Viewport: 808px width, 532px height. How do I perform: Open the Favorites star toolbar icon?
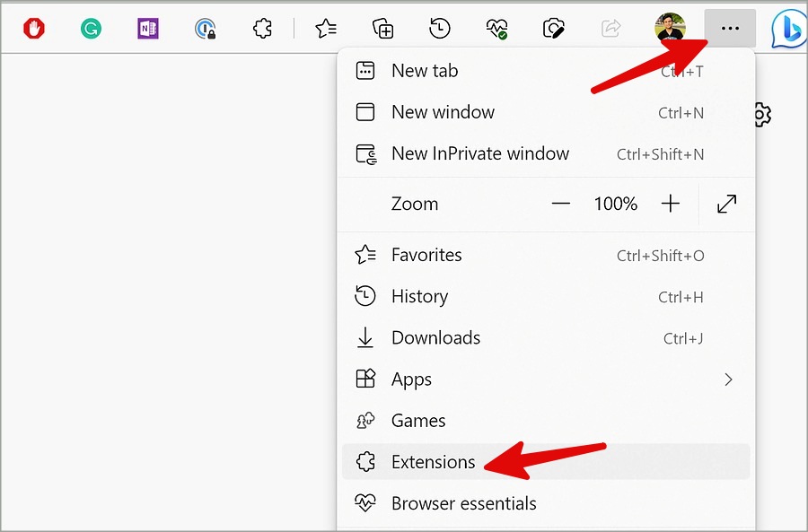click(x=326, y=29)
